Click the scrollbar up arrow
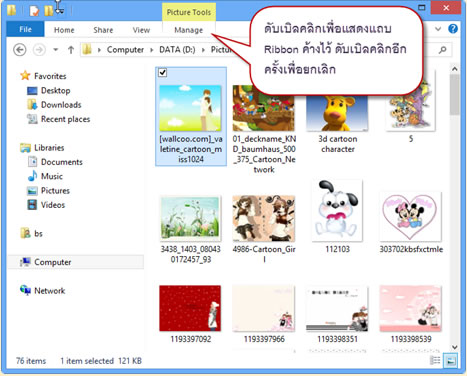The width and height of the screenshot is (467, 376). point(454,69)
